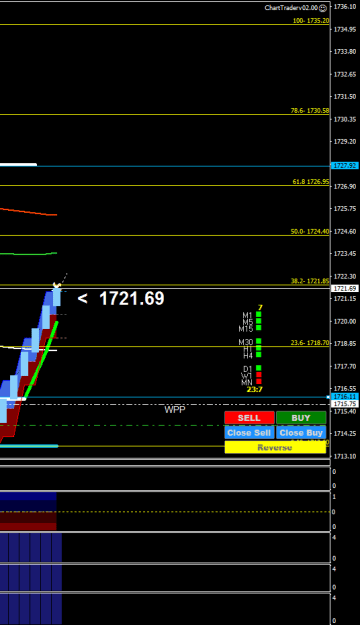Select the large '< 1721.69' price label
Image resolution: width=360 pixels, height=625 pixels.
(121, 299)
